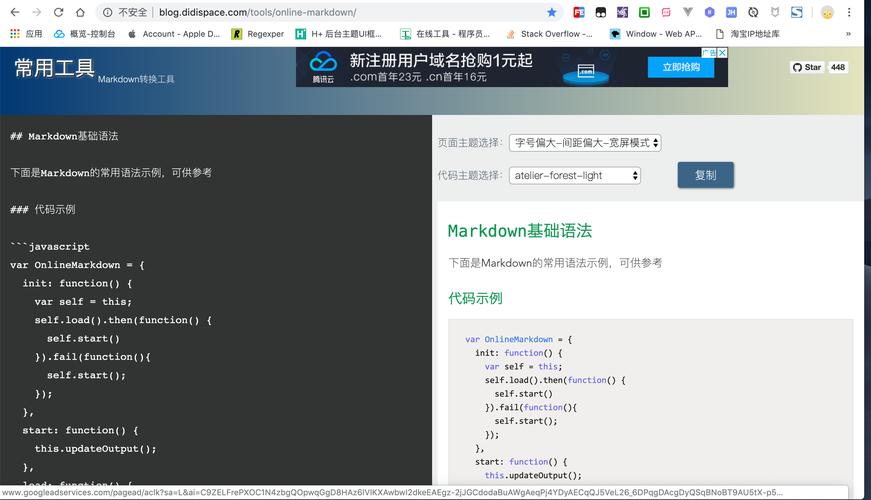Click the Markdown基础语法 preview heading
Screen dimensions: 871x500
[x=520, y=231]
